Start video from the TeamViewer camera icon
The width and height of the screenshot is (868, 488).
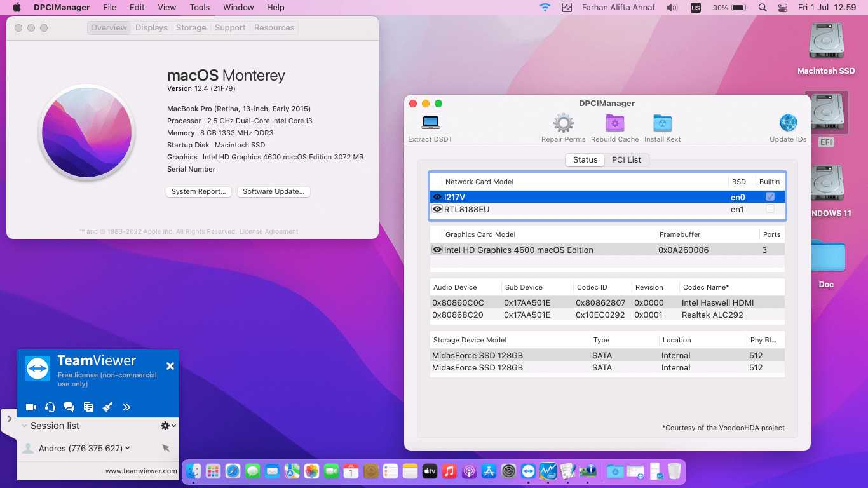(x=31, y=407)
